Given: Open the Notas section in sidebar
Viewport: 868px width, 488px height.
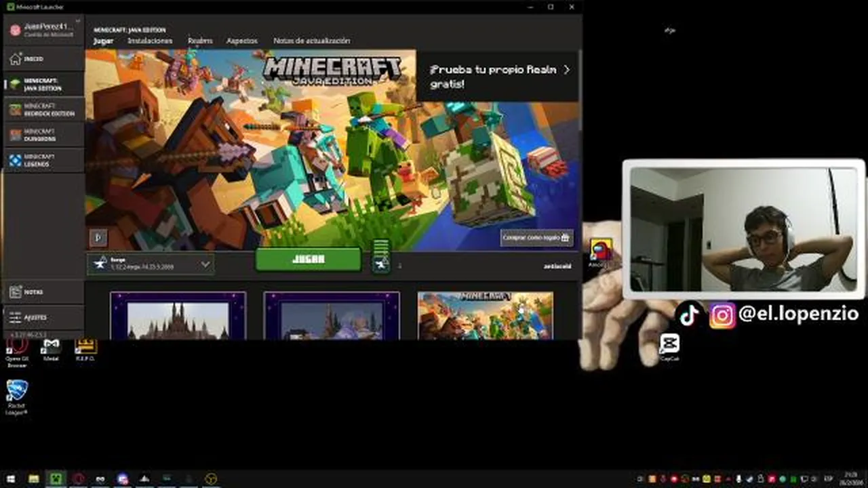Looking at the screenshot, I should (43, 292).
